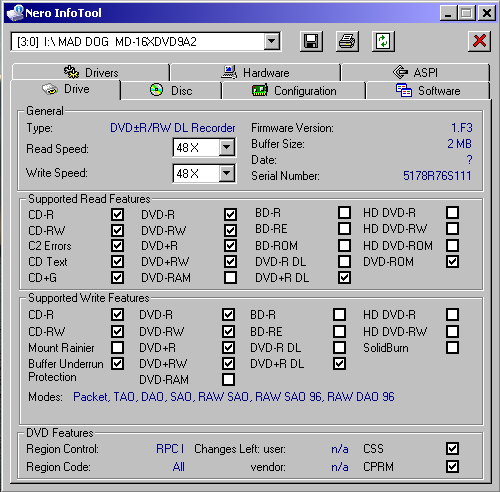Toggle DVD+RW write feature checkbox
The width and height of the screenshot is (500, 492).
pyautogui.click(x=228, y=364)
